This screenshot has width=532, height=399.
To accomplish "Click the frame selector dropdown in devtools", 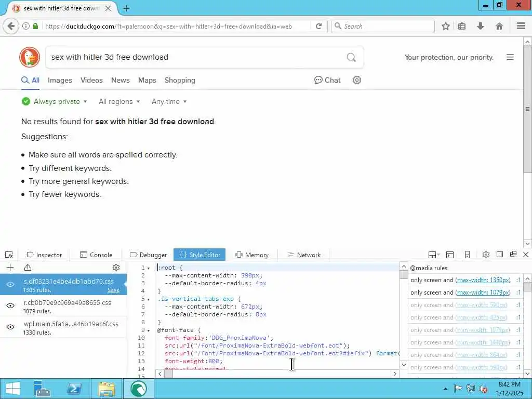I will 434,255.
